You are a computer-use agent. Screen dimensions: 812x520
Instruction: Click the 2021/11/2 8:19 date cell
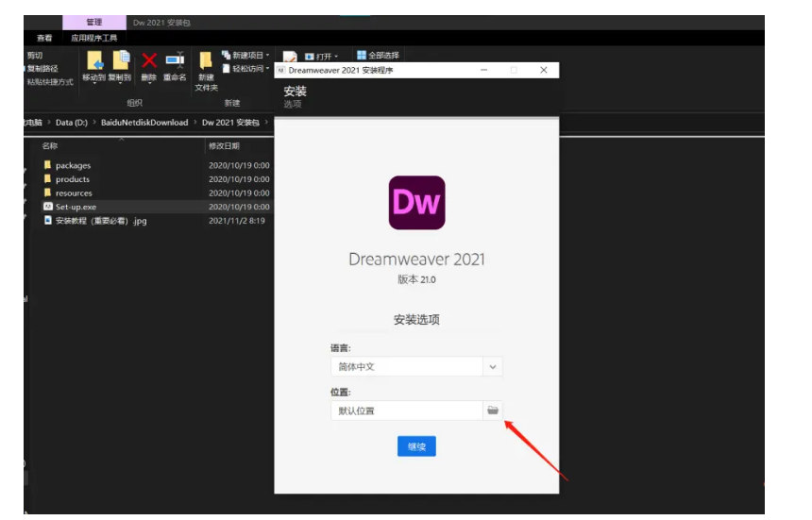(x=237, y=221)
